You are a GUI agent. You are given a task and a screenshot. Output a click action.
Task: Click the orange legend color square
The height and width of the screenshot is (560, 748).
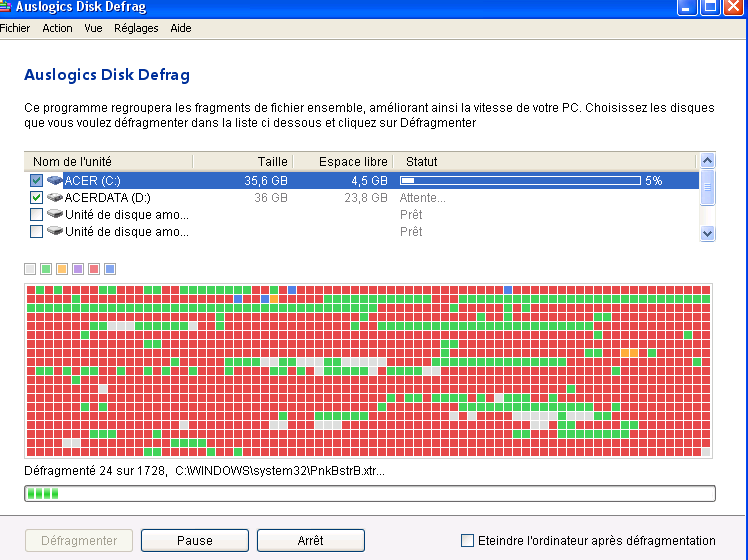(62, 269)
